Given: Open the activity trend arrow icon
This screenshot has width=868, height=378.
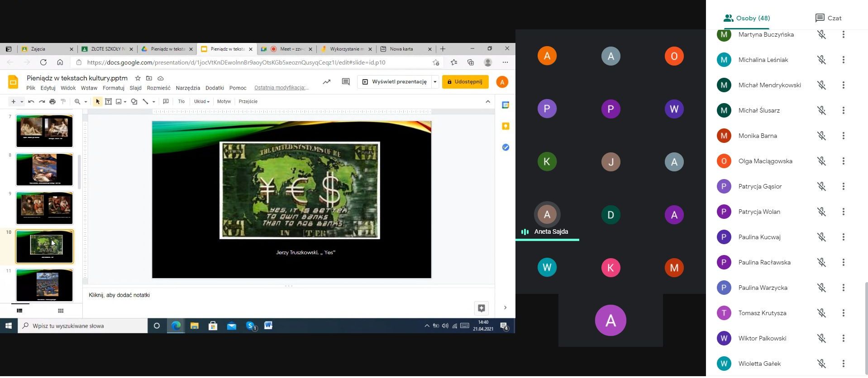Looking at the screenshot, I should point(326,82).
